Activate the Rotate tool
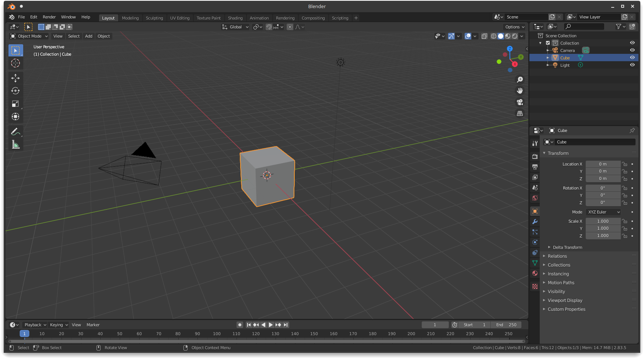644x358 pixels. [x=15, y=91]
